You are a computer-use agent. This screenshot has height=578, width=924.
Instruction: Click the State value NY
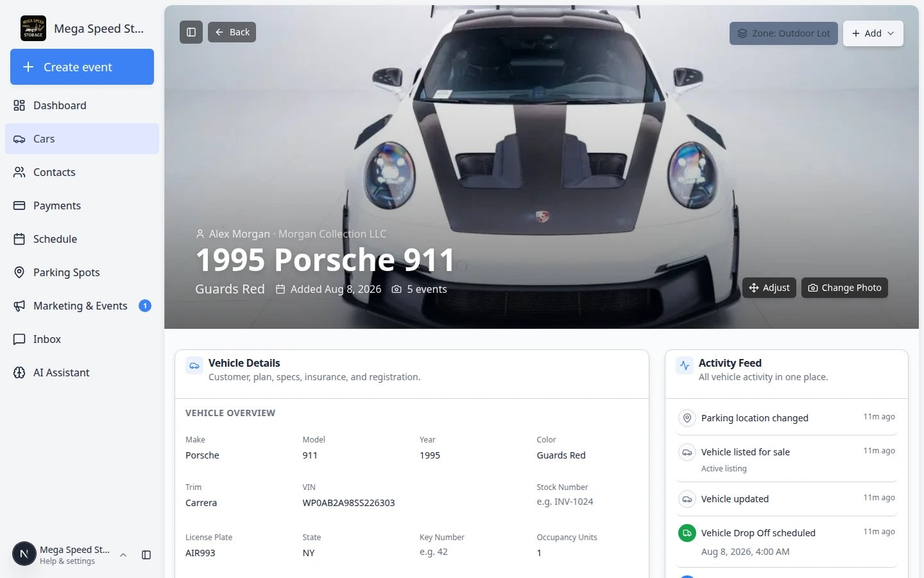[309, 553]
